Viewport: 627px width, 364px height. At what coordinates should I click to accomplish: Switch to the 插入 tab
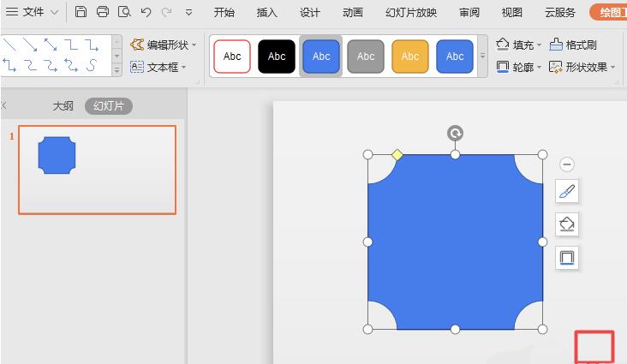point(266,12)
